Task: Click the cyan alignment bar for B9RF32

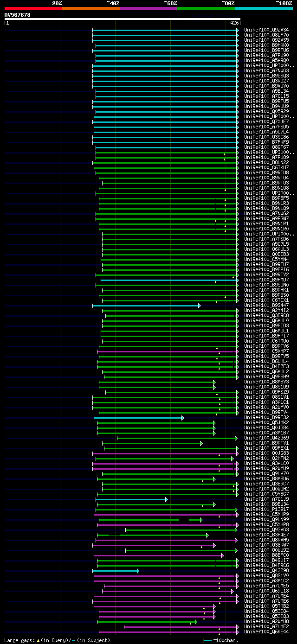Action: (139, 417)
